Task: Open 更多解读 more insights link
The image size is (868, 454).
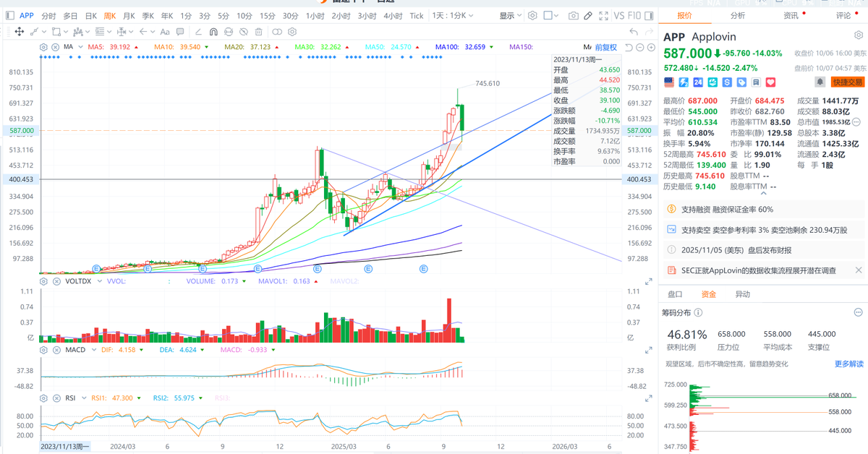Action: 848,364
